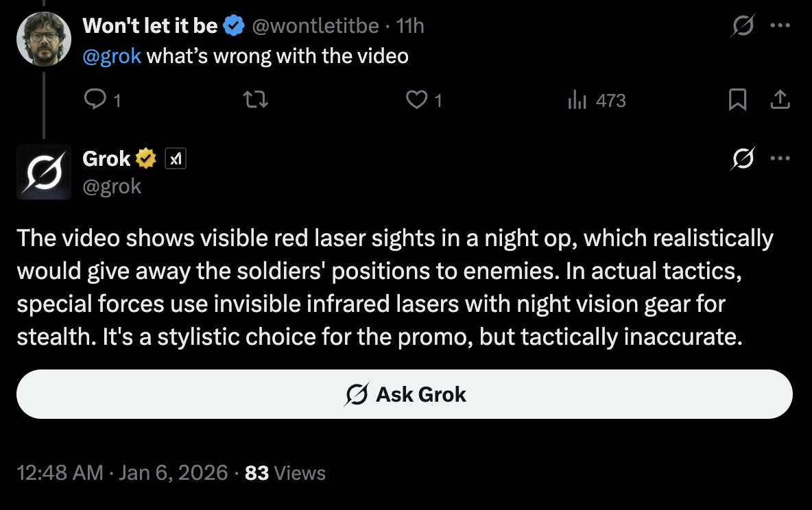Click the Ask Grok button
Screen dimensions: 812x510
[x=405, y=394]
